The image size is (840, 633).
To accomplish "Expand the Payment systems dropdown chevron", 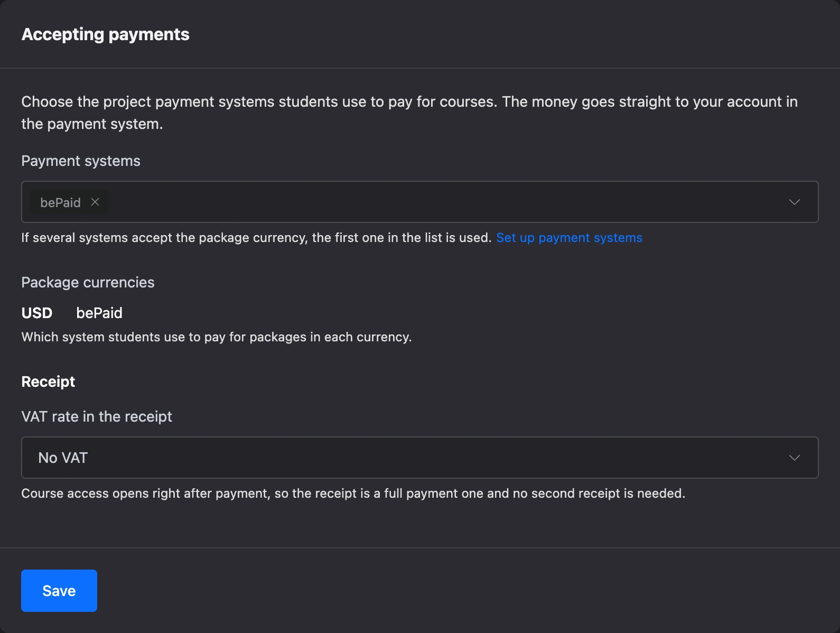I will pos(794,202).
